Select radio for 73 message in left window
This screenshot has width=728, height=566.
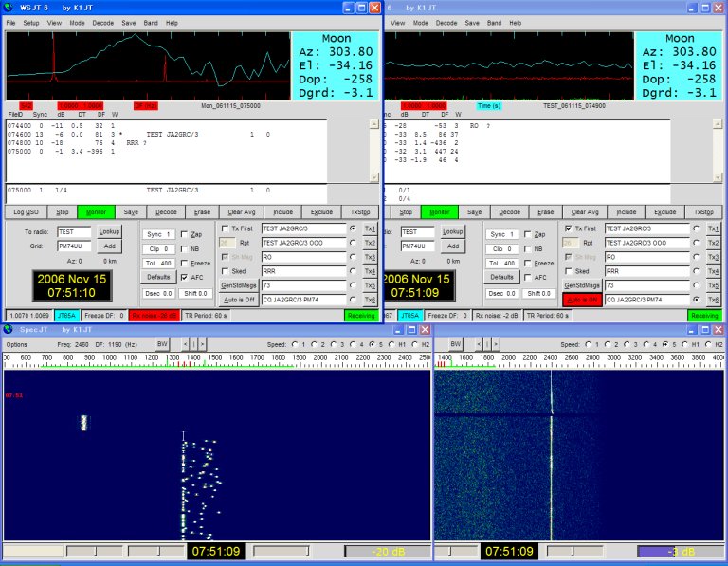[354, 285]
